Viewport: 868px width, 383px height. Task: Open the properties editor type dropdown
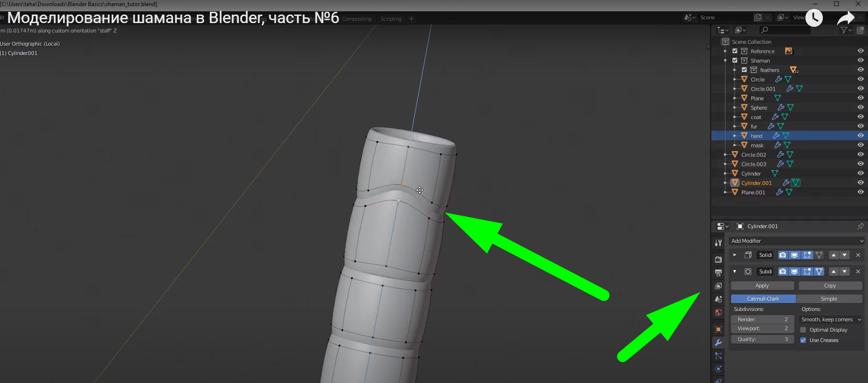[722, 226]
